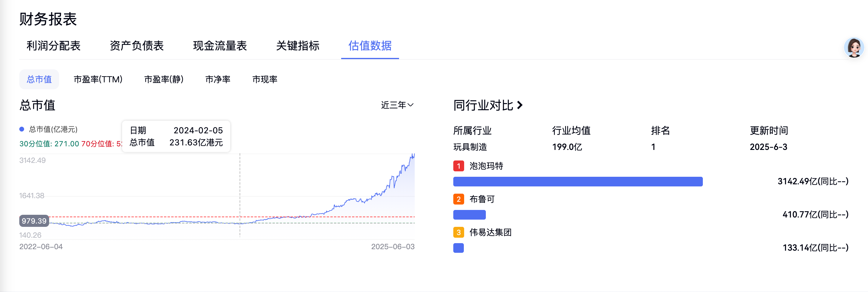Expand the 近三年 time range dropdown
The height and width of the screenshot is (292, 868).
tap(397, 105)
